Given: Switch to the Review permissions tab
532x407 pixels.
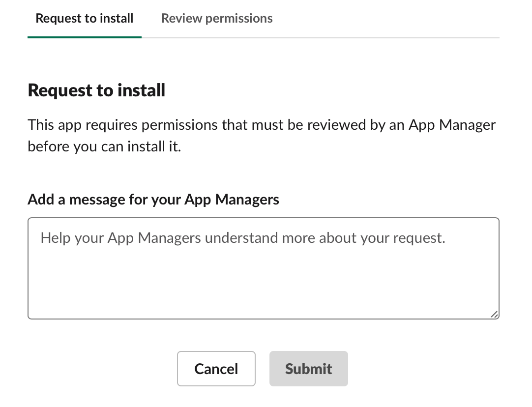Looking at the screenshot, I should point(217,19).
